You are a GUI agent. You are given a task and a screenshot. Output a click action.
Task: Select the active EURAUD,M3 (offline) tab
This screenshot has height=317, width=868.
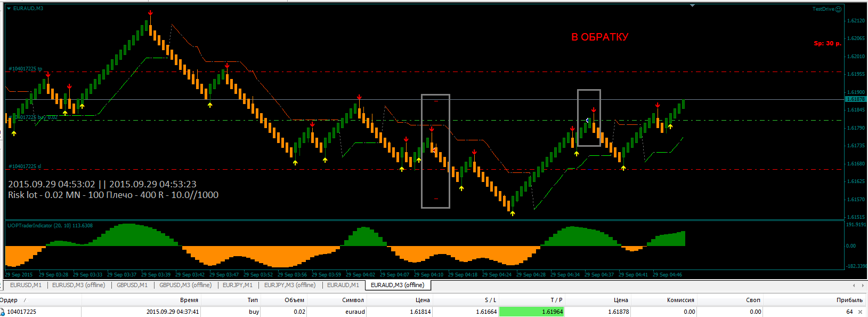pyautogui.click(x=398, y=285)
